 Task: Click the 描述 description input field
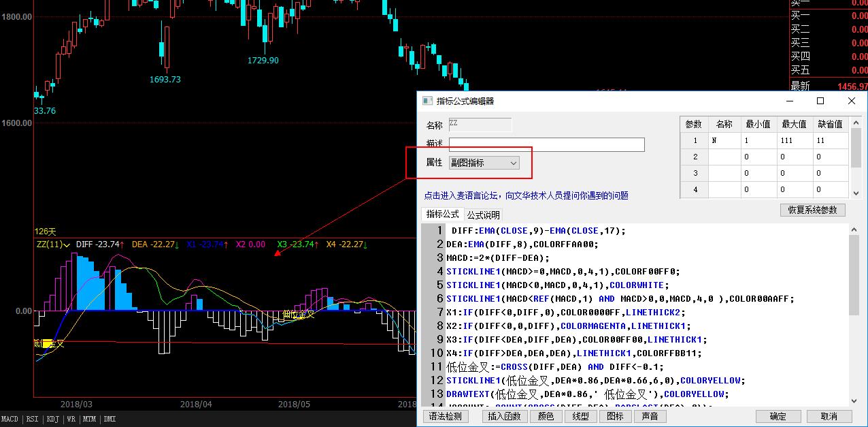tap(546, 144)
